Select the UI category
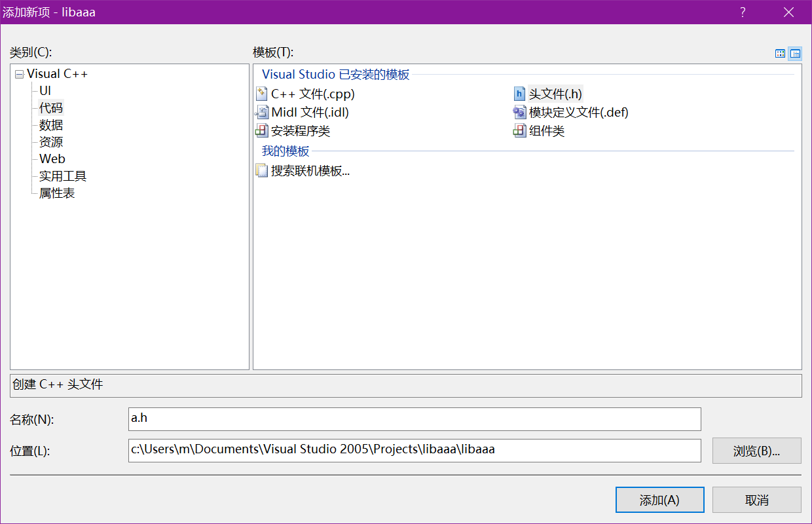The width and height of the screenshot is (812, 524). click(x=45, y=91)
